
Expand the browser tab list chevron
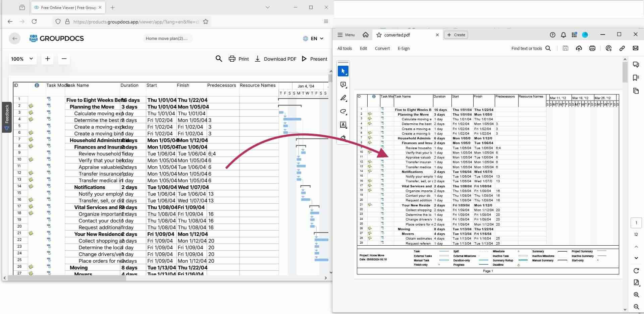267,7
